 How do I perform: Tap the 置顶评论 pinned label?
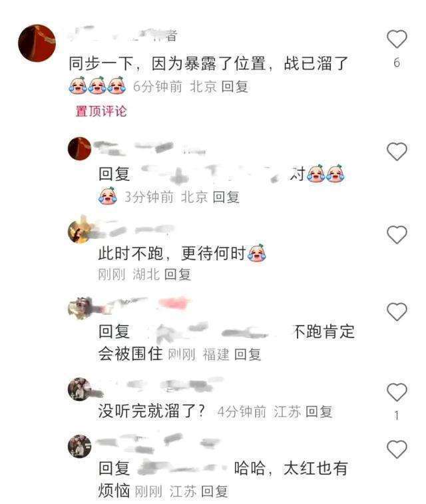coord(101,111)
